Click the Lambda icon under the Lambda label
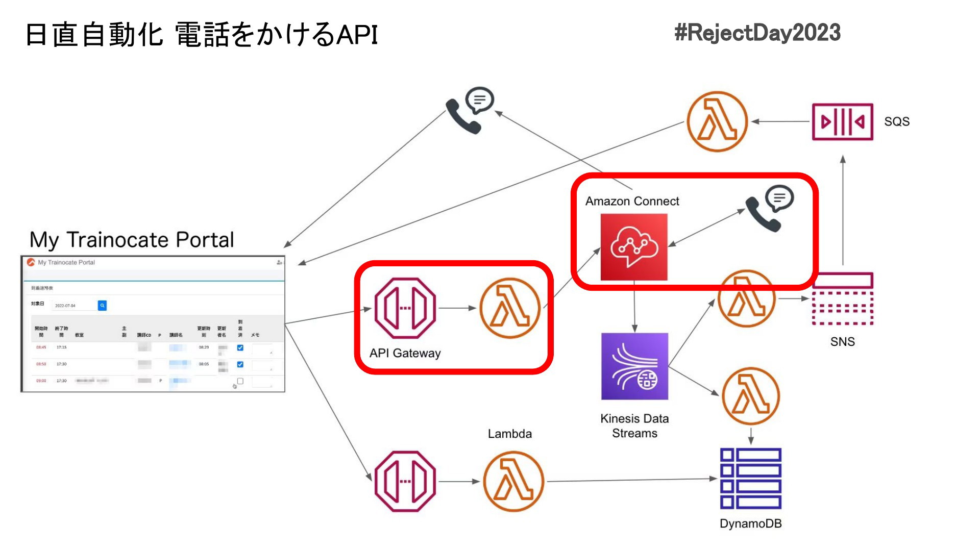Image resolution: width=980 pixels, height=551 pixels. point(513,481)
